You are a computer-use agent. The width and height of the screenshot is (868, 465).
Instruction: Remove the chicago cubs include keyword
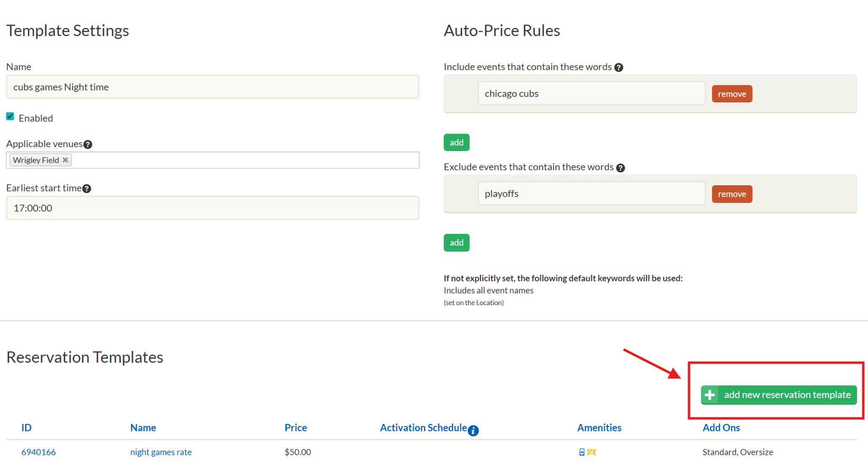click(732, 94)
